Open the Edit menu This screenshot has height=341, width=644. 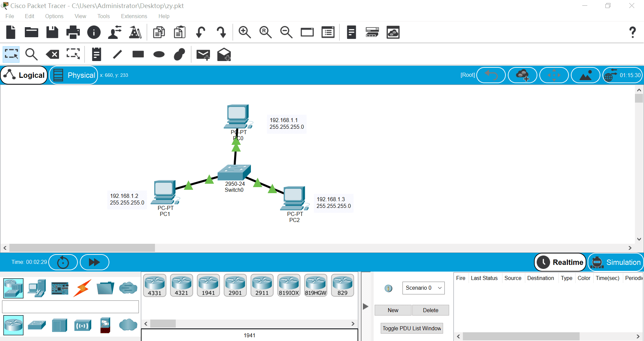[x=30, y=16]
